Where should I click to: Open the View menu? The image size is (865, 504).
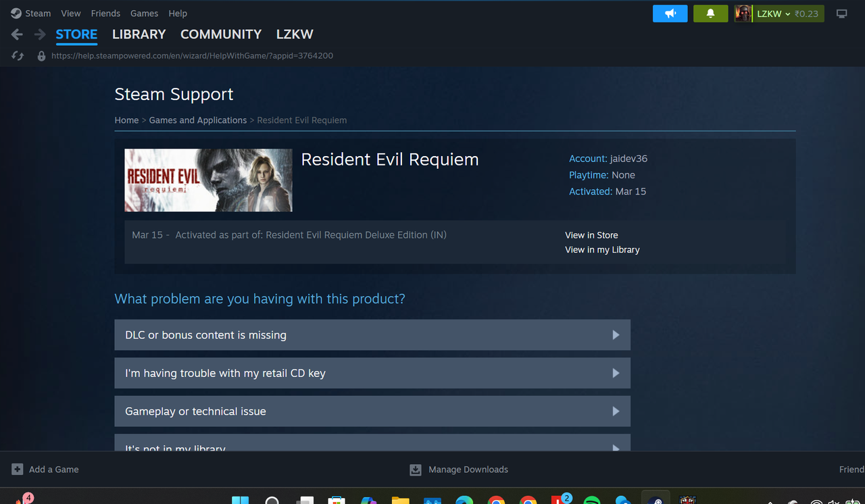click(71, 14)
